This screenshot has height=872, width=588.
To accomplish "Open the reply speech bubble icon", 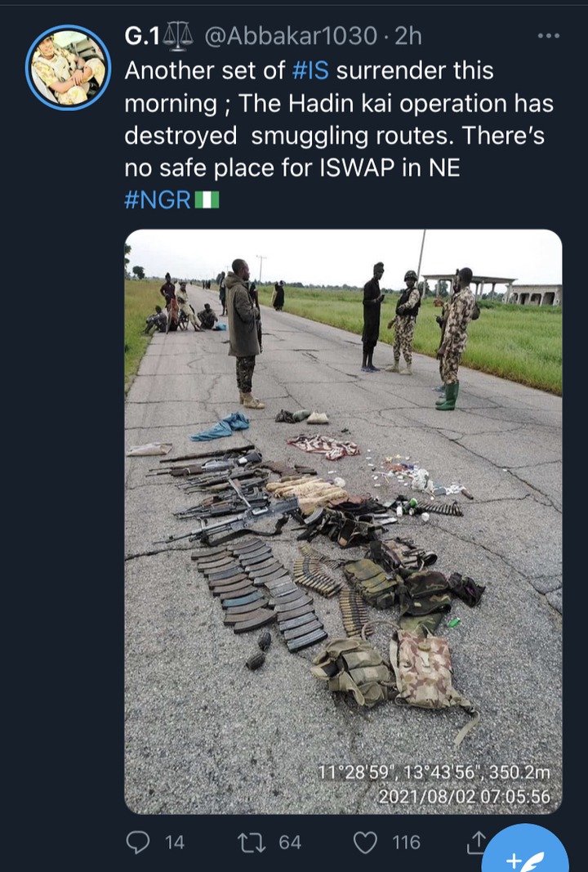I will [138, 842].
